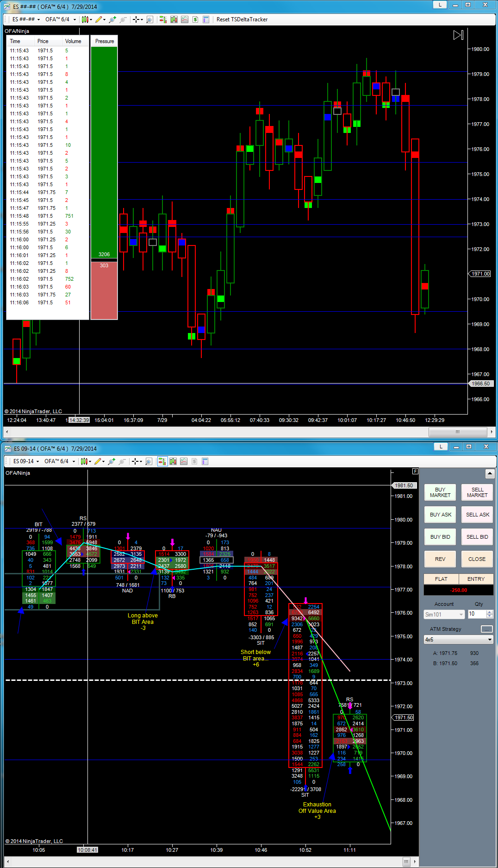Click the BUY MARKET button
498x868 pixels.
click(440, 492)
